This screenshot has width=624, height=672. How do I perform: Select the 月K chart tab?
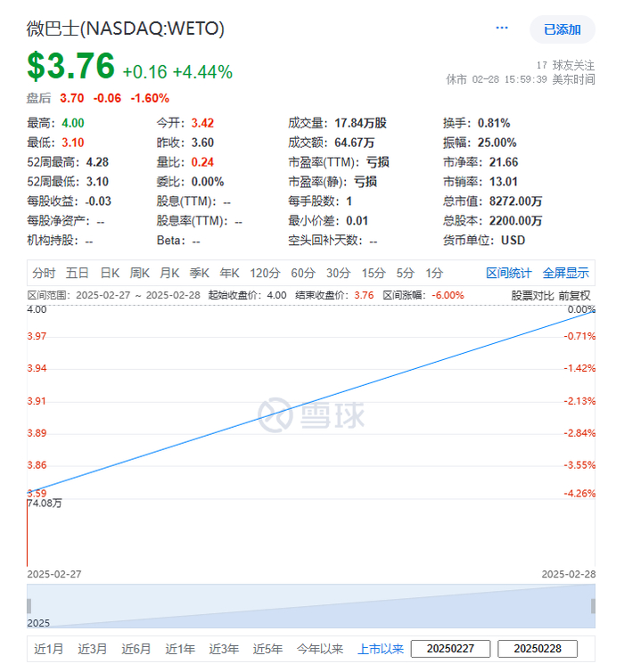169,273
